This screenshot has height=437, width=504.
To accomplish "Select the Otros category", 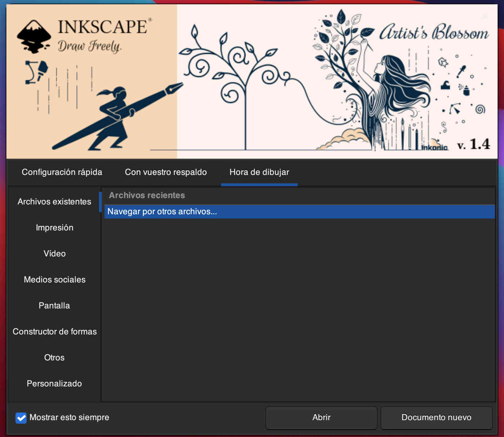I will 54,358.
